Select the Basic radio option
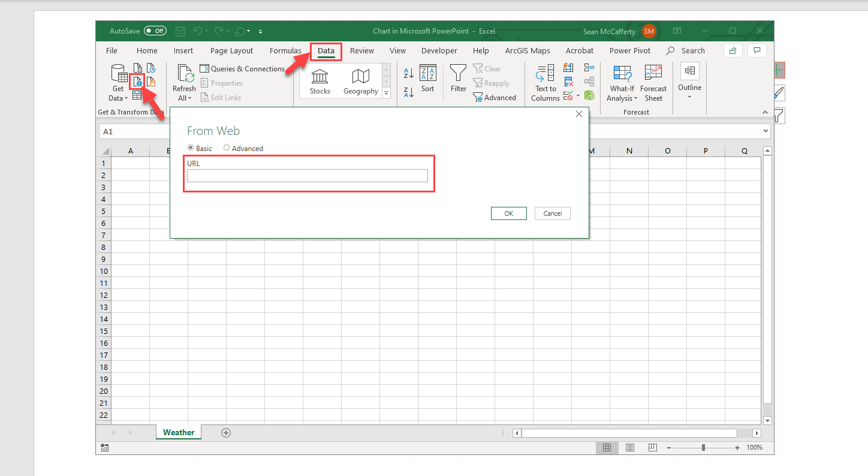This screenshot has height=476, width=868. pos(191,148)
